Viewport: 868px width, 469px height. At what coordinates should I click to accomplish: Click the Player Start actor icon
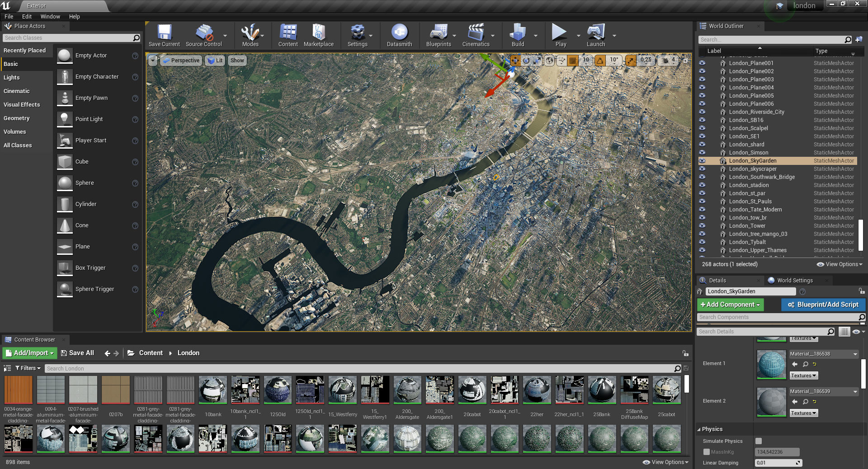(65, 141)
